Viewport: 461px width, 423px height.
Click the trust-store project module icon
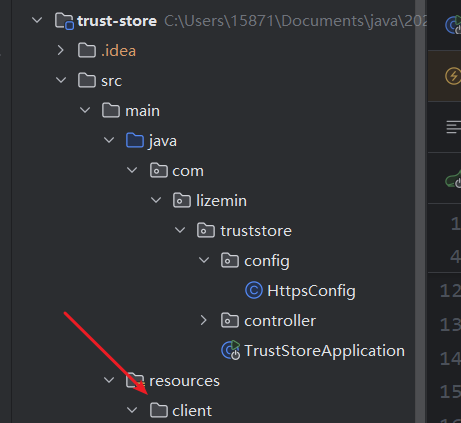point(64,21)
